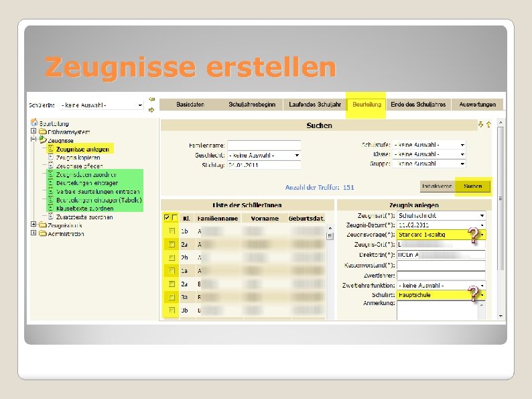Click the right arrow icon beside SchülerIn
Viewport: 532px width, 399px height.
click(151, 110)
